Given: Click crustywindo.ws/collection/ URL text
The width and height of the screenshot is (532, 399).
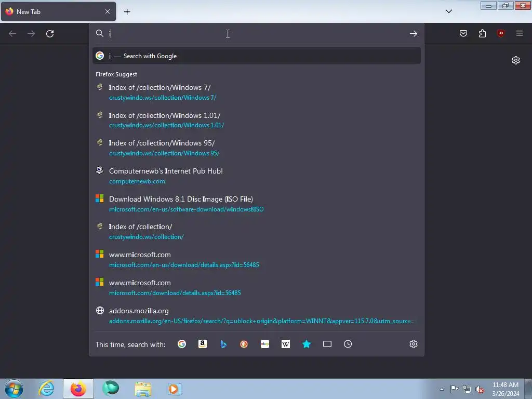Looking at the screenshot, I should coord(146,237).
